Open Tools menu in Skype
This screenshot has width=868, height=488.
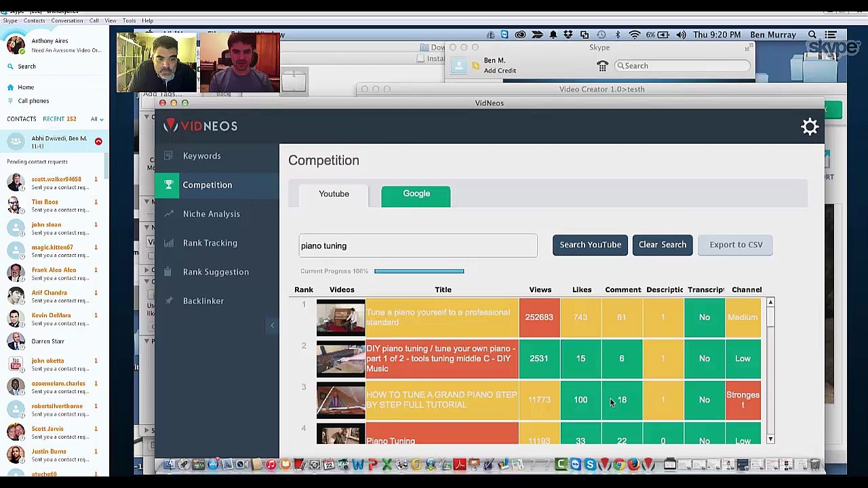[x=129, y=20]
